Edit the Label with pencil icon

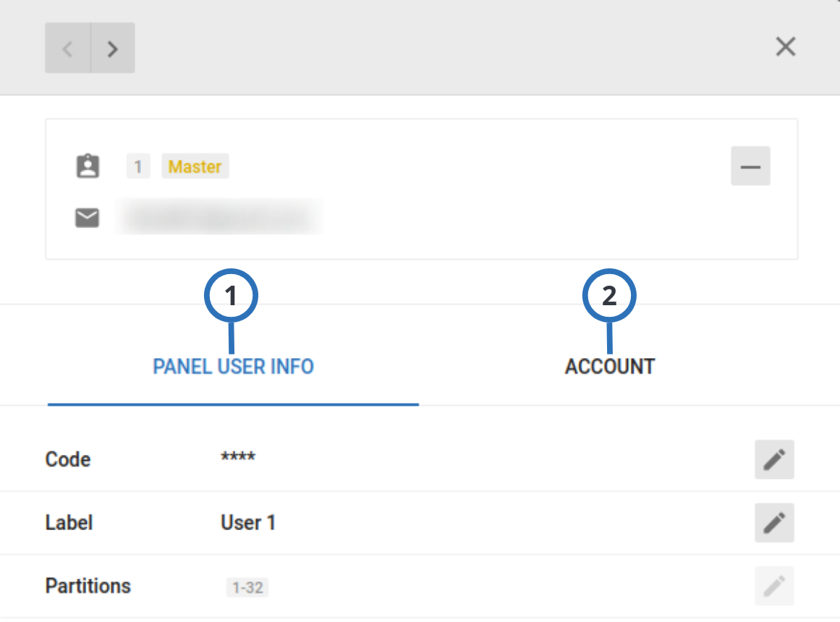[x=774, y=522]
